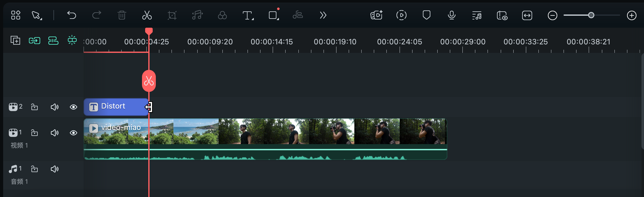This screenshot has width=644, height=197.
Task: Click ruler at 00:00:19:10
Action: pos(335,42)
